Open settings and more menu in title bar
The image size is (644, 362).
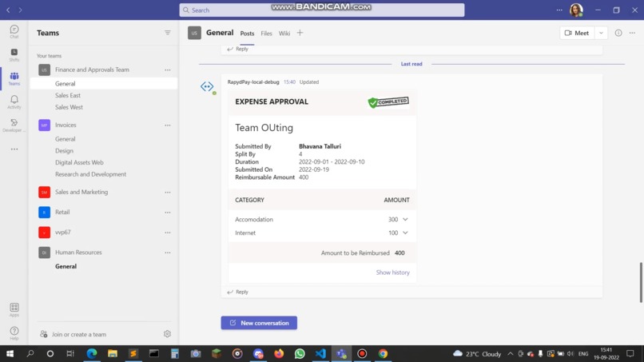pyautogui.click(x=559, y=10)
